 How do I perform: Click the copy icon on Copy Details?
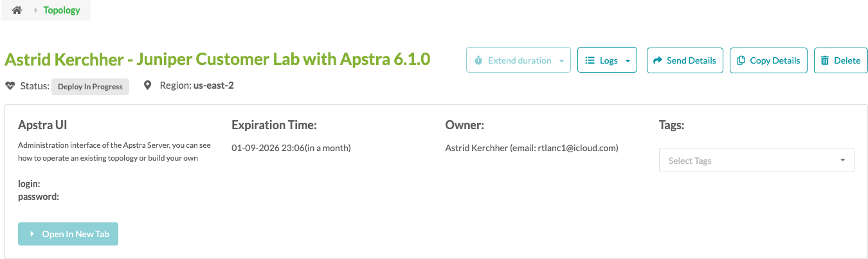coord(741,60)
